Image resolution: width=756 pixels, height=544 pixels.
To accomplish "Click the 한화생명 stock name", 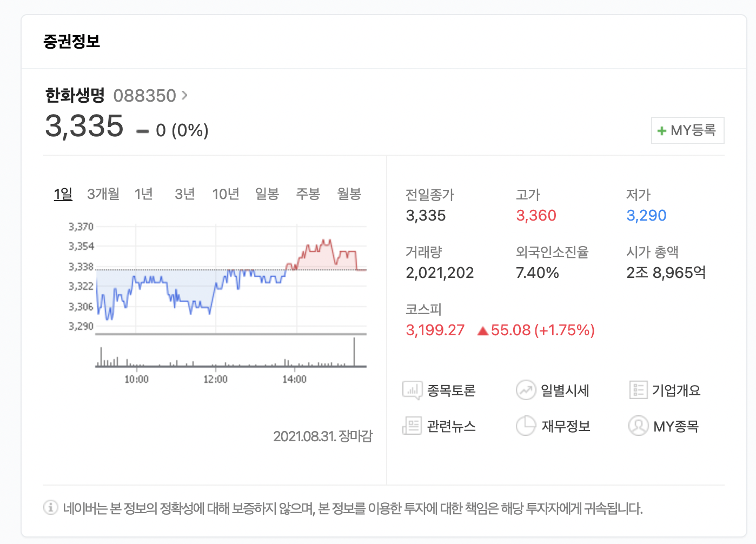I will [75, 96].
